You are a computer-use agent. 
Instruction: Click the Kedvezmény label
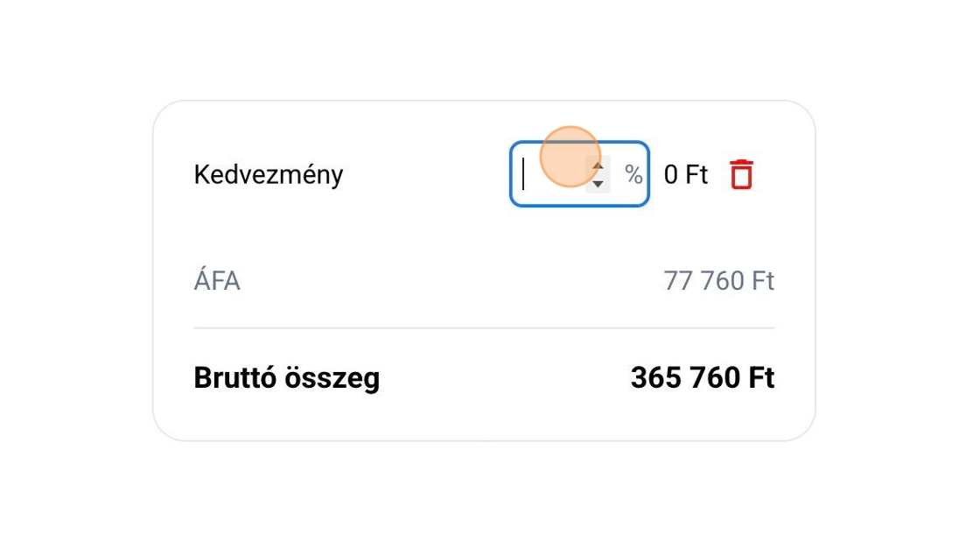tap(268, 174)
